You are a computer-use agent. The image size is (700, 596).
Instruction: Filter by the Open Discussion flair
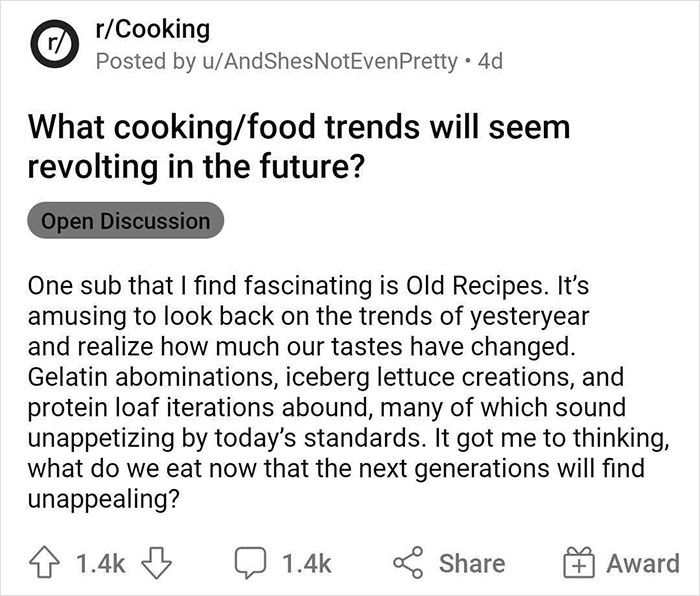125,221
